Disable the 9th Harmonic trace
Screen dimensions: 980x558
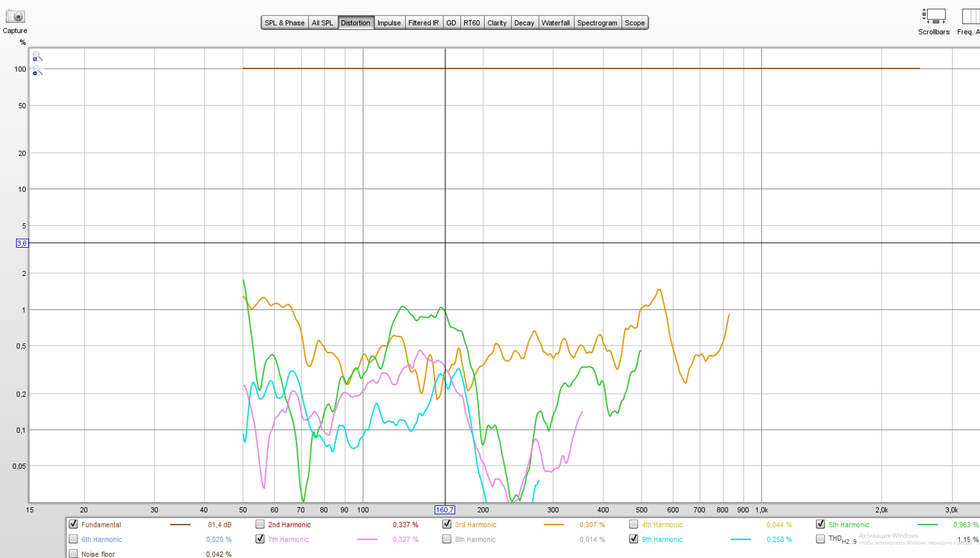(634, 539)
